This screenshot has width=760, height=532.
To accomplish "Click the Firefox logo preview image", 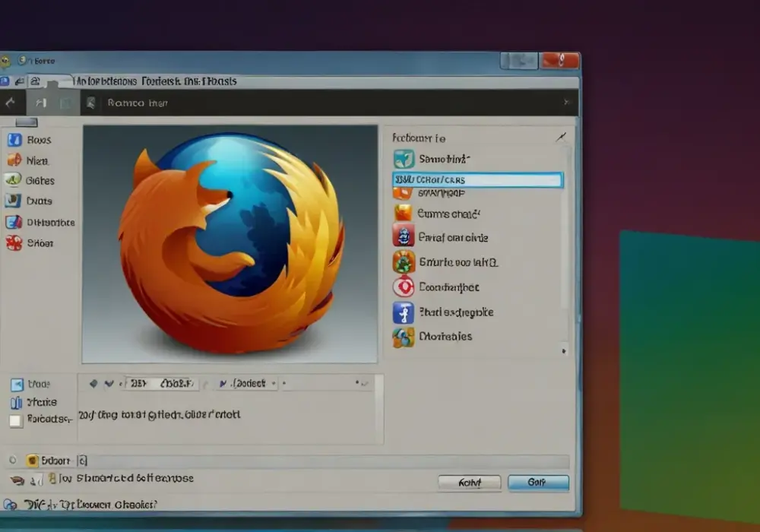I will (230, 244).
